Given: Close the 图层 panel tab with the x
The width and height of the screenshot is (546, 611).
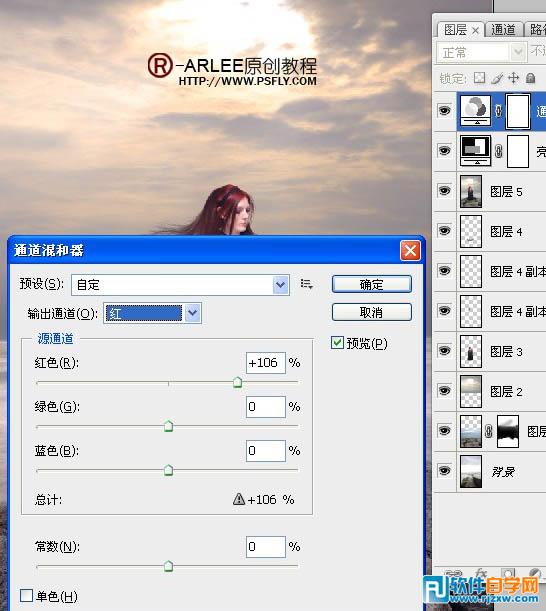Looking at the screenshot, I should tap(475, 30).
